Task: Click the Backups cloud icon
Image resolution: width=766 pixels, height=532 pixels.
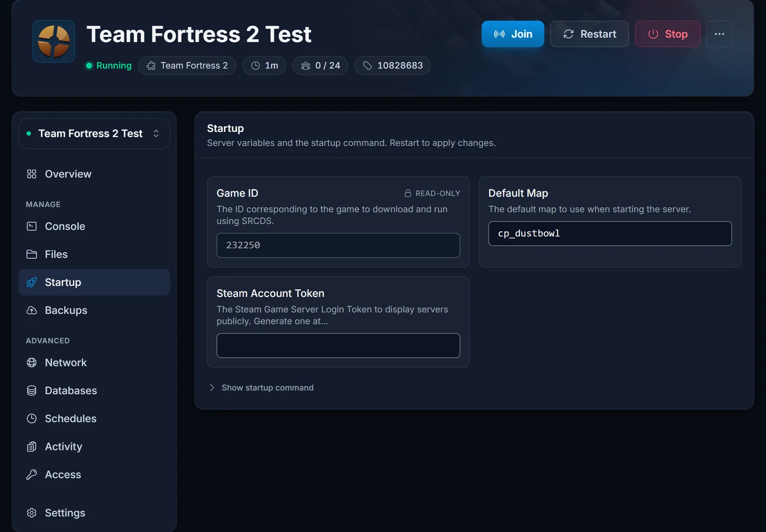Action: pos(32,310)
